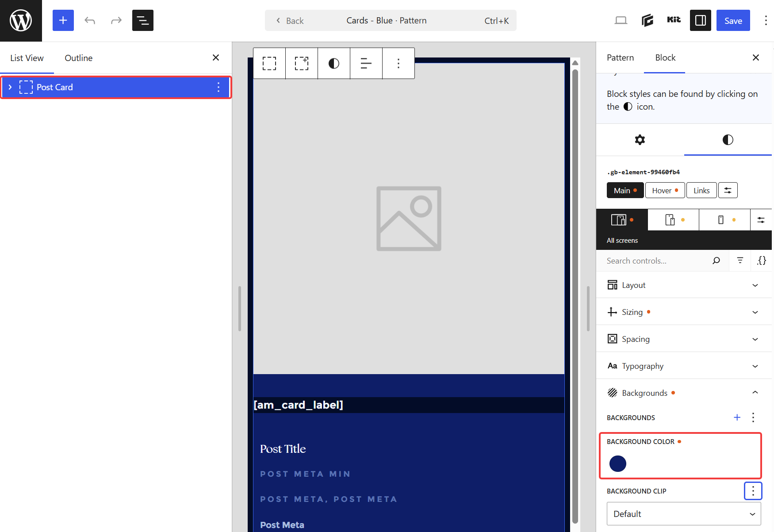774x532 pixels.
Task: Open selector options sliders button
Action: pos(728,190)
